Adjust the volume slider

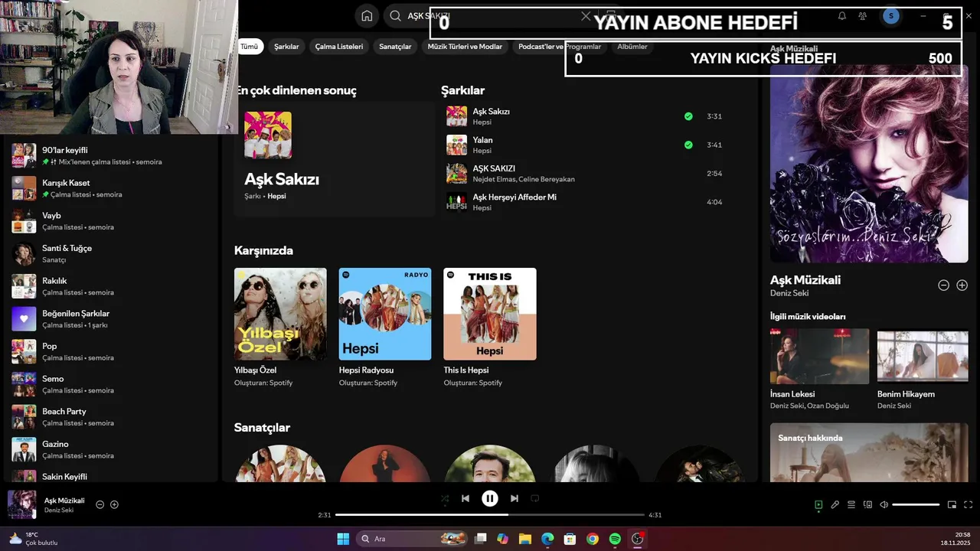tap(916, 504)
